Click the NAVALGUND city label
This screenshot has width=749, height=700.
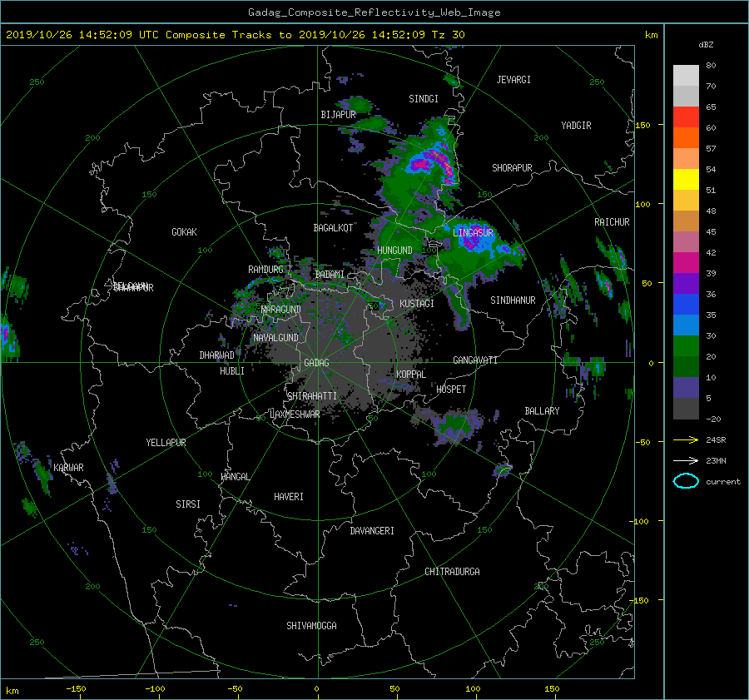click(x=275, y=338)
